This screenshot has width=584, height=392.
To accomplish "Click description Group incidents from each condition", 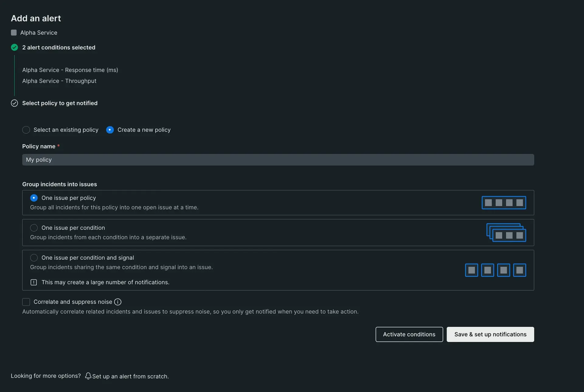I will (x=108, y=237).
